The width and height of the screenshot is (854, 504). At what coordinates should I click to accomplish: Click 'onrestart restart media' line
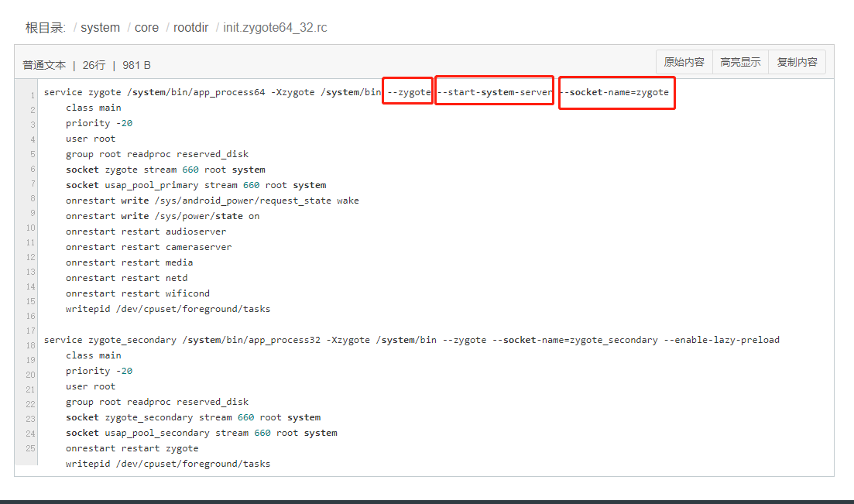point(129,262)
